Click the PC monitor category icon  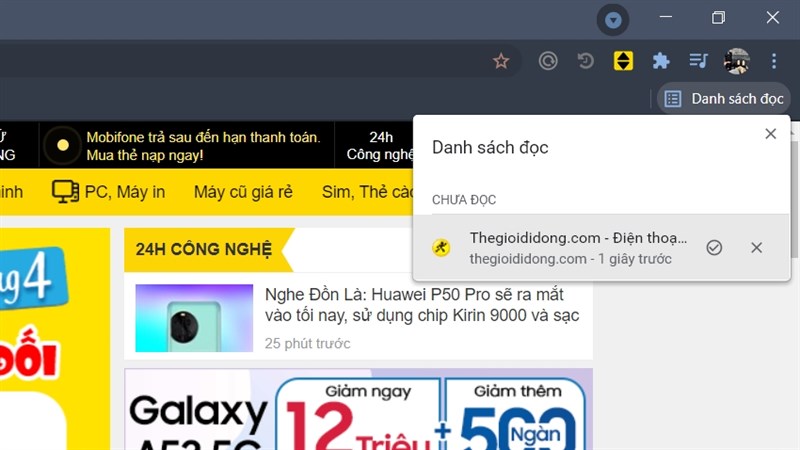pyautogui.click(x=65, y=192)
